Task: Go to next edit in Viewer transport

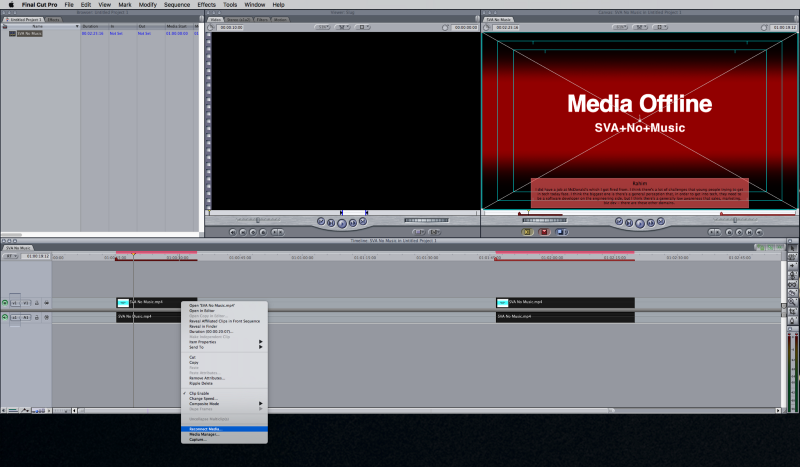Action: pos(363,222)
